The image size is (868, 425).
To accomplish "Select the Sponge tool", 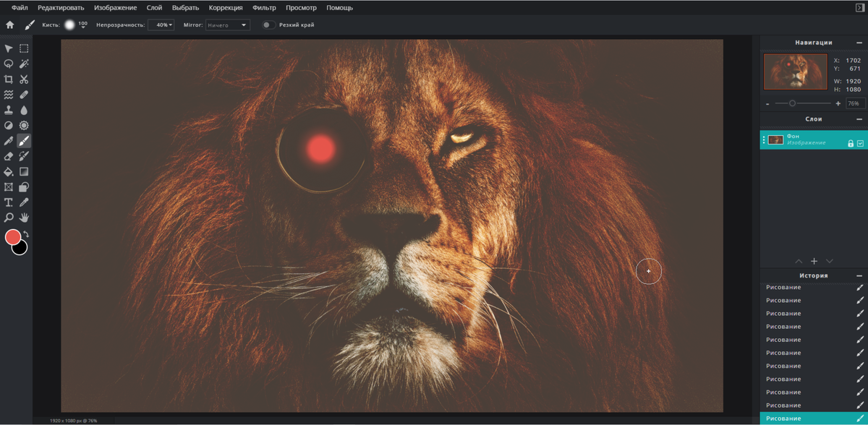I will [24, 125].
